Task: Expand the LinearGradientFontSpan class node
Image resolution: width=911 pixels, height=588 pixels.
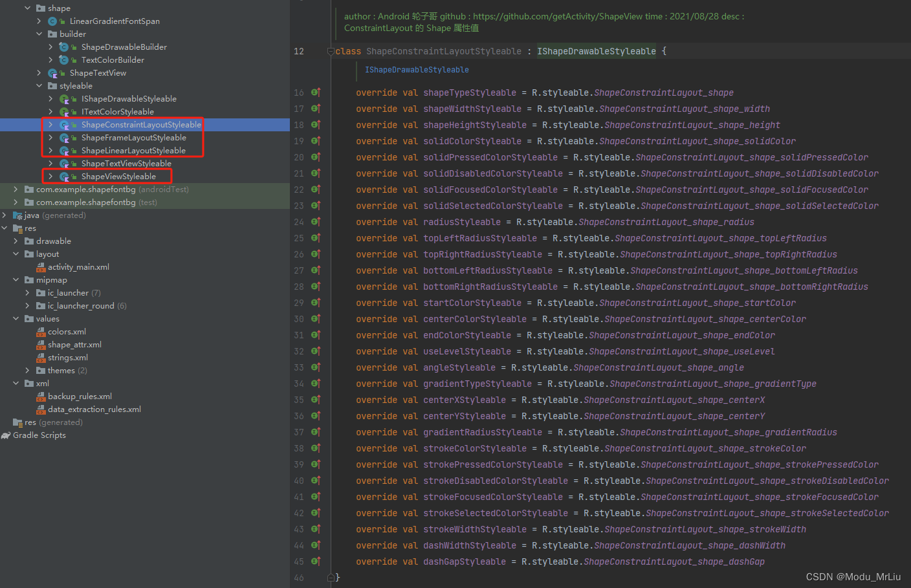Action: [x=39, y=21]
